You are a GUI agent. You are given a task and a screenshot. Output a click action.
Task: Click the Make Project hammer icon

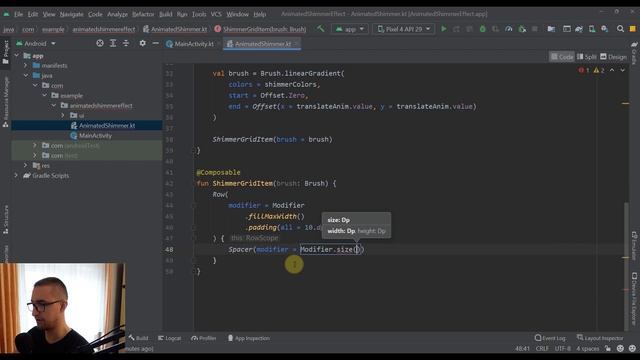tap(320, 29)
